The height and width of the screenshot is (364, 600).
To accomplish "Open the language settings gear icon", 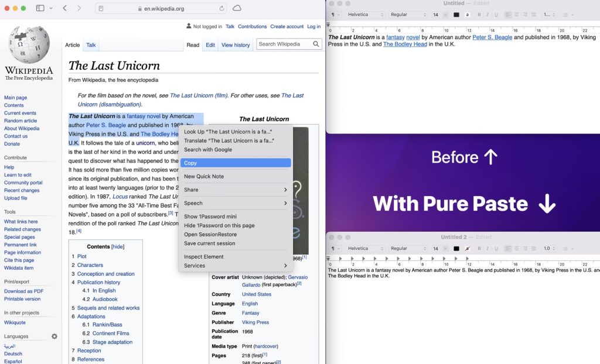I will point(54,336).
